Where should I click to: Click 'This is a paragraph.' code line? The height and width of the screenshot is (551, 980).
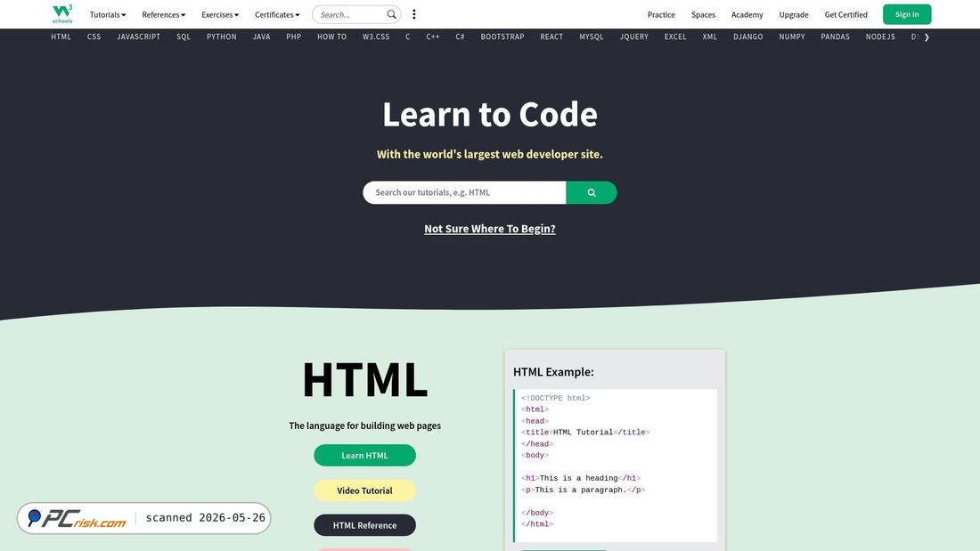tap(584, 490)
